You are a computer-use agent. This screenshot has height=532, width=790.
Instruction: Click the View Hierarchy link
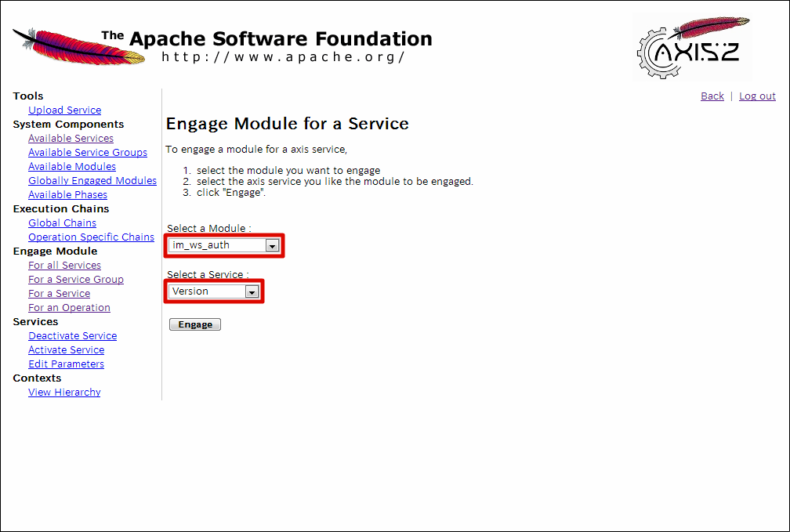coord(64,393)
